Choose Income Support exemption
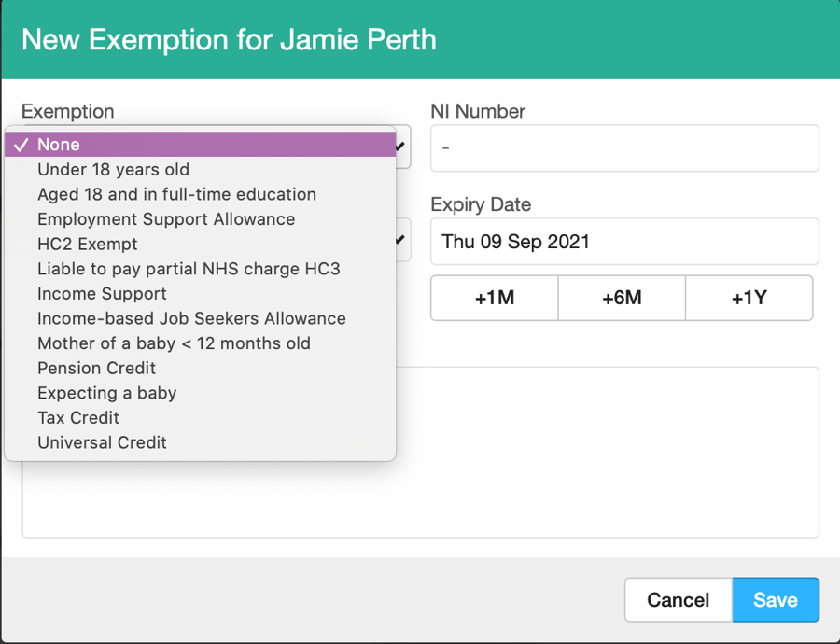Screen dimensions: 840x644 pos(102,294)
